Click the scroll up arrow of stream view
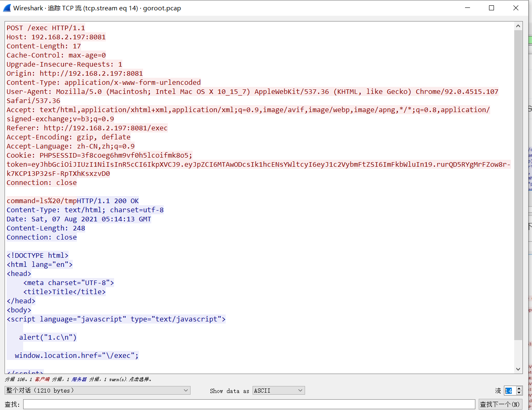This screenshot has width=532, height=410. point(518,26)
